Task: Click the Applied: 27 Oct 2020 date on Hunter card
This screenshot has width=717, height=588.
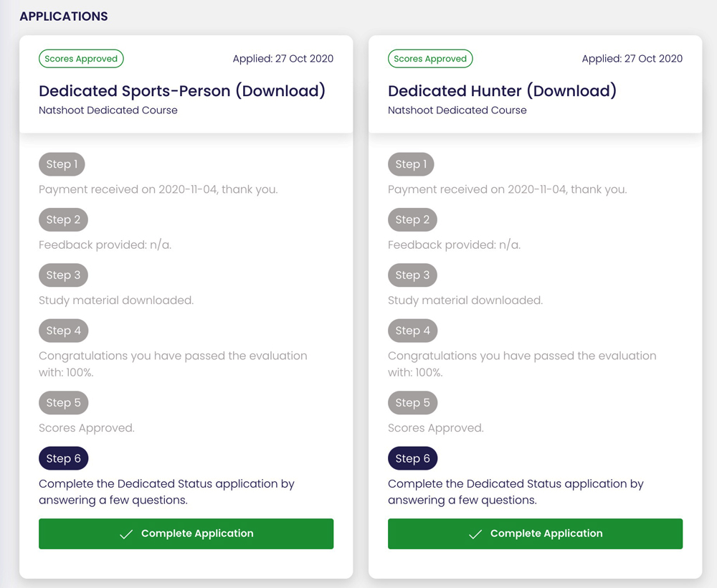Action: (x=632, y=59)
